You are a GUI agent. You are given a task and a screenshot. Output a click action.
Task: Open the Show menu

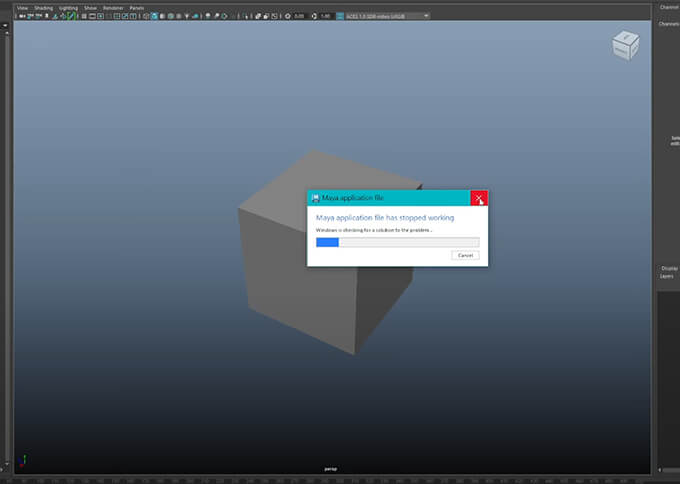point(90,7)
